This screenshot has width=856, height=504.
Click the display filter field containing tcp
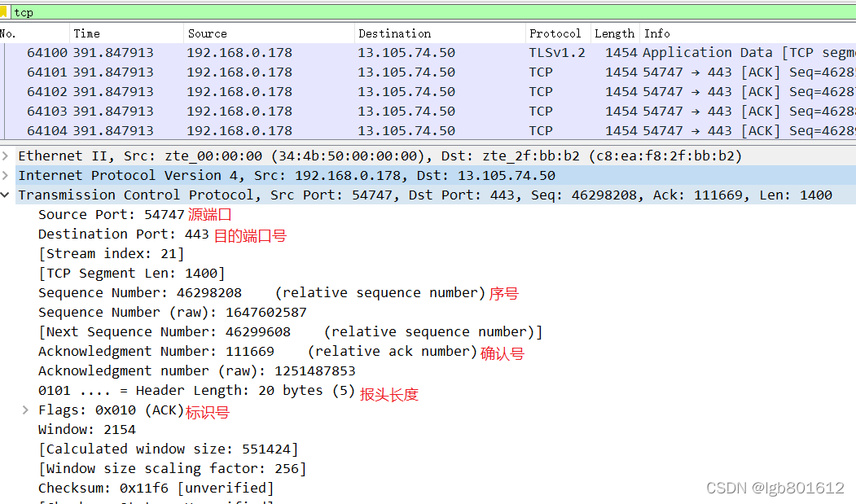pyautogui.click(x=433, y=12)
